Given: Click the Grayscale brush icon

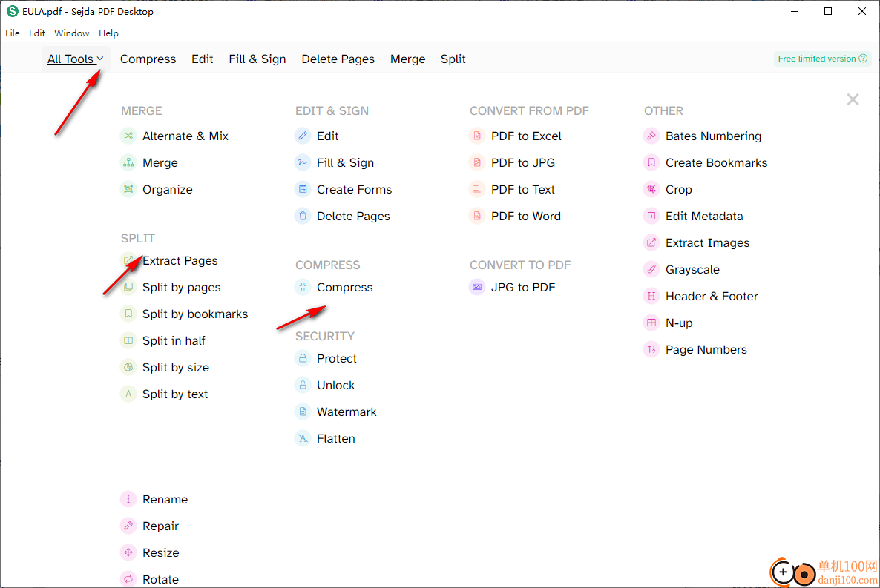Looking at the screenshot, I should click(x=651, y=269).
